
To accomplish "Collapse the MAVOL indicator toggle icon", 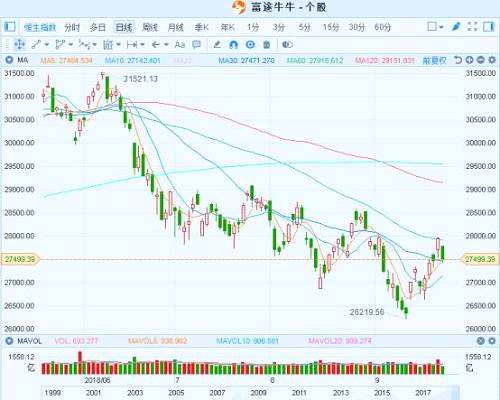I will click(9, 341).
